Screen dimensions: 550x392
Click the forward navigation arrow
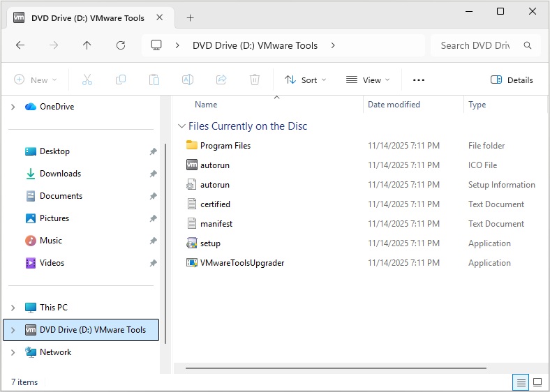(54, 45)
